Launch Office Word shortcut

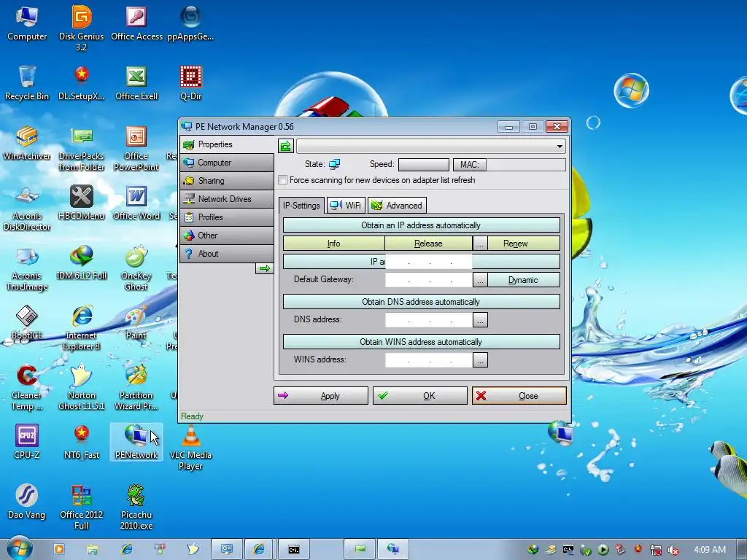pos(136,203)
